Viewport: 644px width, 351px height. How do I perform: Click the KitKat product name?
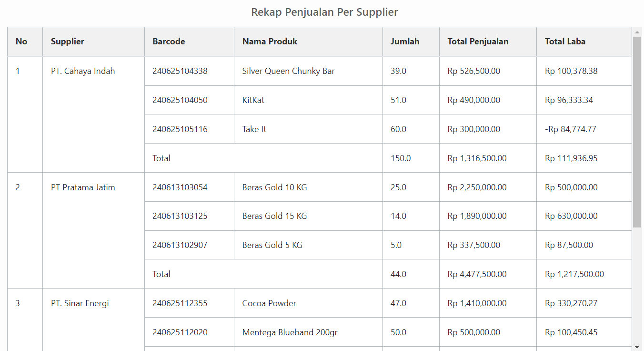(253, 100)
